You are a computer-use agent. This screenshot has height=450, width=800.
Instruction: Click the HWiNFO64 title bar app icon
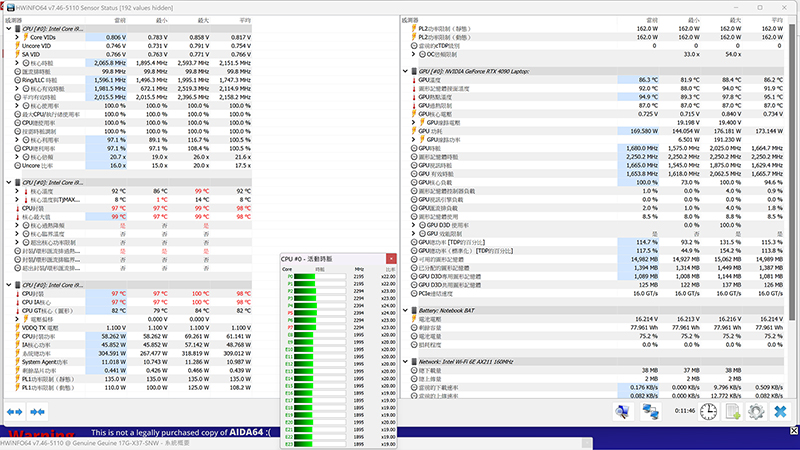click(x=10, y=8)
